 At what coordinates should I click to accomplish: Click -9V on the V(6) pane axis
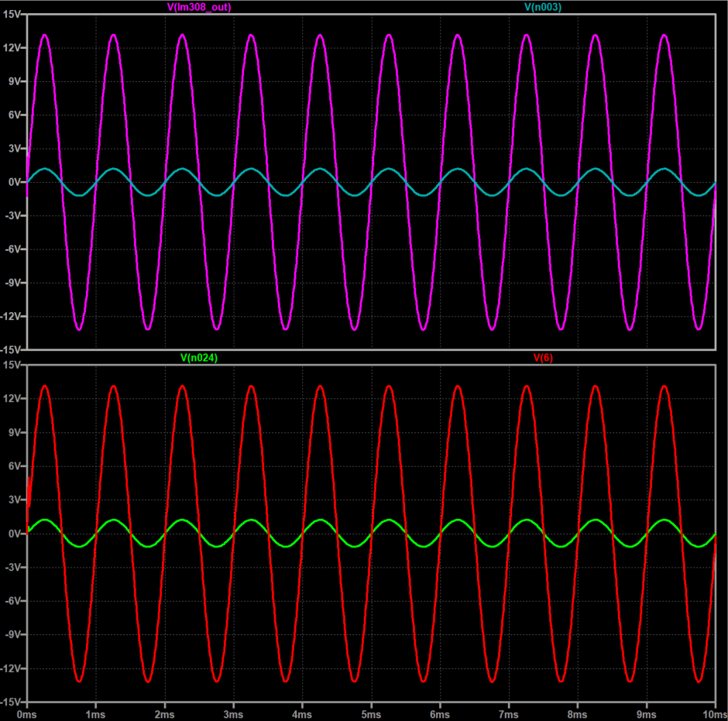12,634
